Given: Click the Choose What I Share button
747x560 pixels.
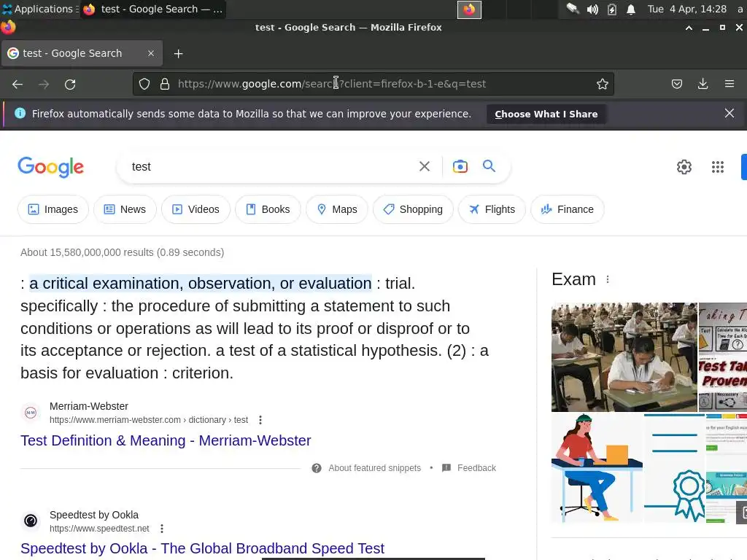Looking at the screenshot, I should 546,114.
